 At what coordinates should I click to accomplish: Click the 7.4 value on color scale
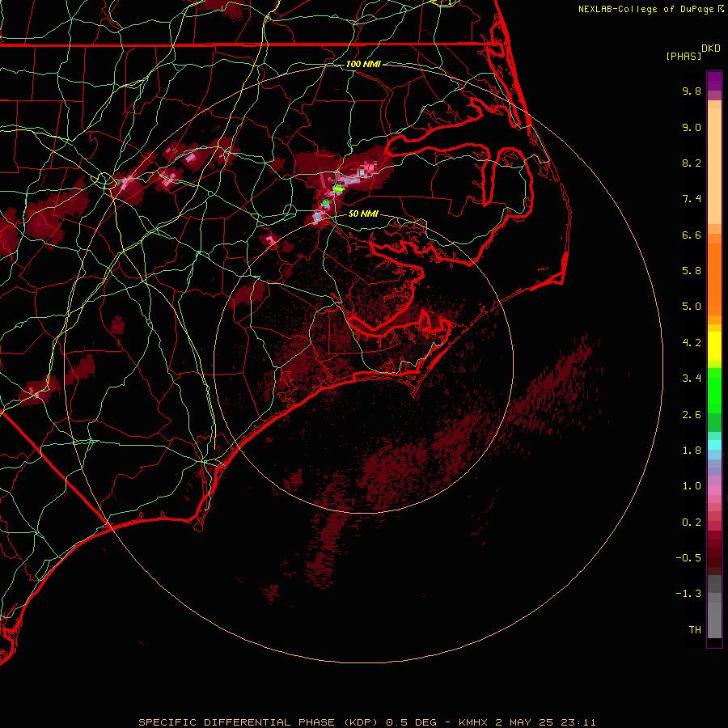[692, 199]
